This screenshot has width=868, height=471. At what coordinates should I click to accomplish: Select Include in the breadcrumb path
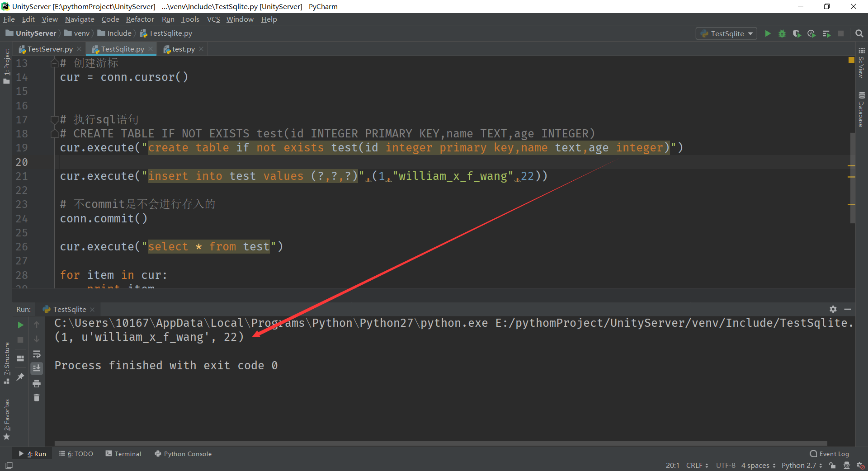118,33
